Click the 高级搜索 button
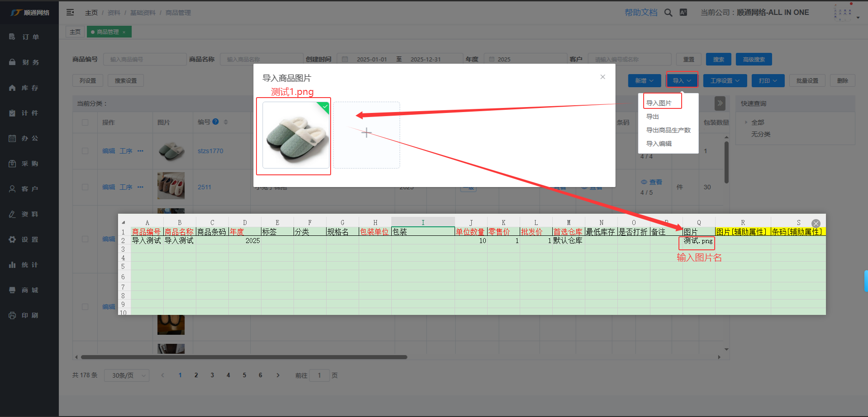 [x=754, y=59]
